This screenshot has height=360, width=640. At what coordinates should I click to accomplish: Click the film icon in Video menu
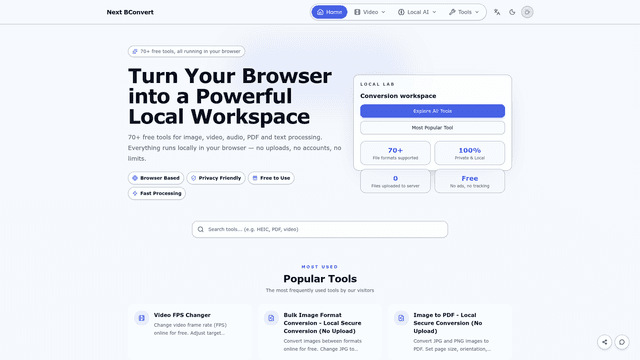point(357,12)
